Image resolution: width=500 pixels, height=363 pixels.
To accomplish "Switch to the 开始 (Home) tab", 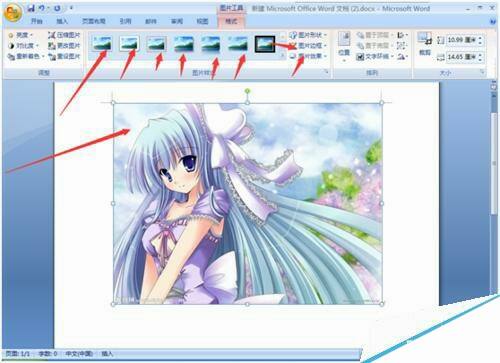I will click(x=37, y=21).
